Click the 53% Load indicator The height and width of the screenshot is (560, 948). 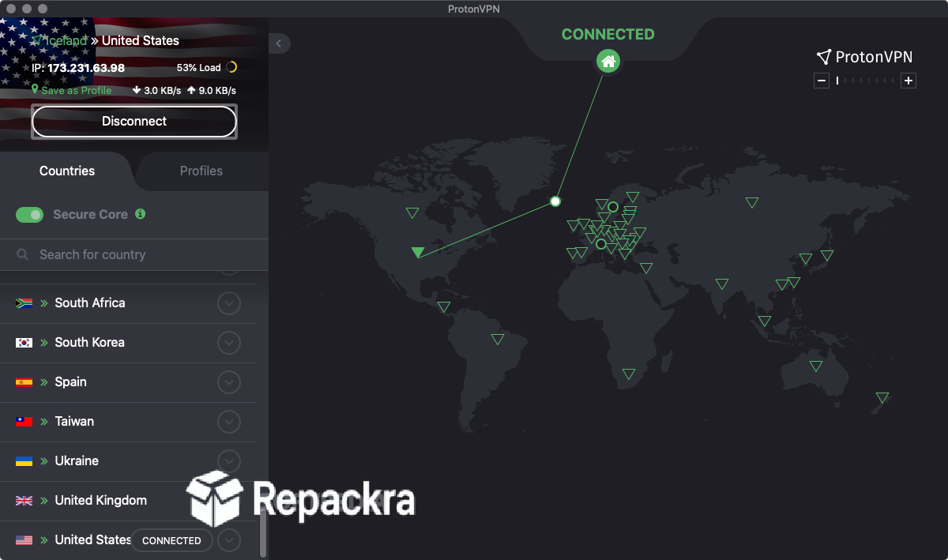pyautogui.click(x=207, y=67)
